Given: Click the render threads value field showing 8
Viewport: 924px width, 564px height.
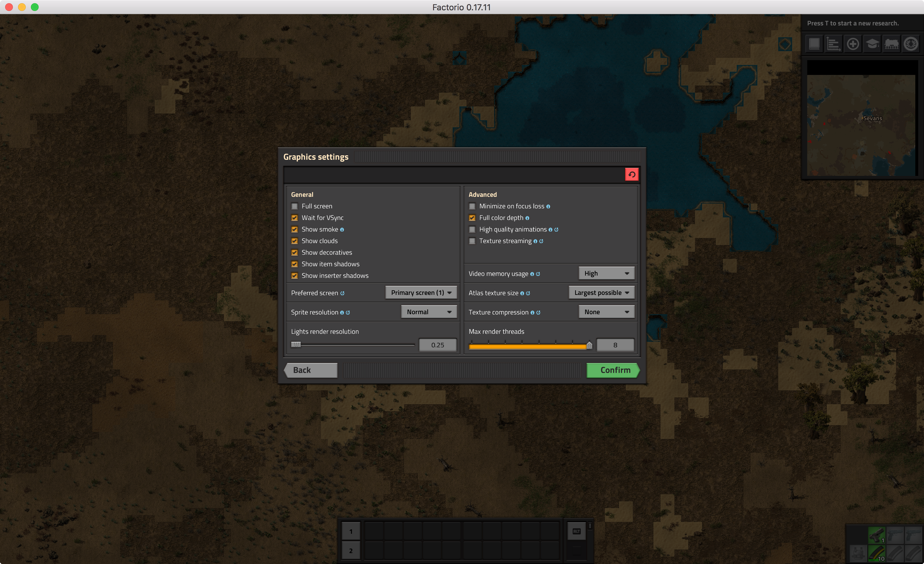Looking at the screenshot, I should coord(615,345).
